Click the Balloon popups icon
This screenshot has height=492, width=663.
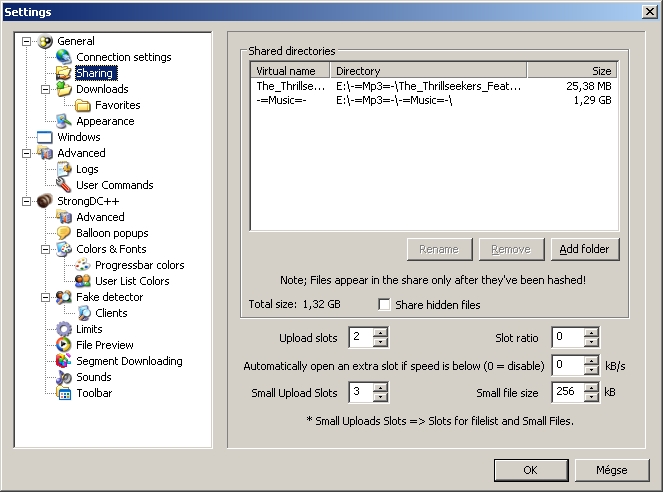(64, 233)
